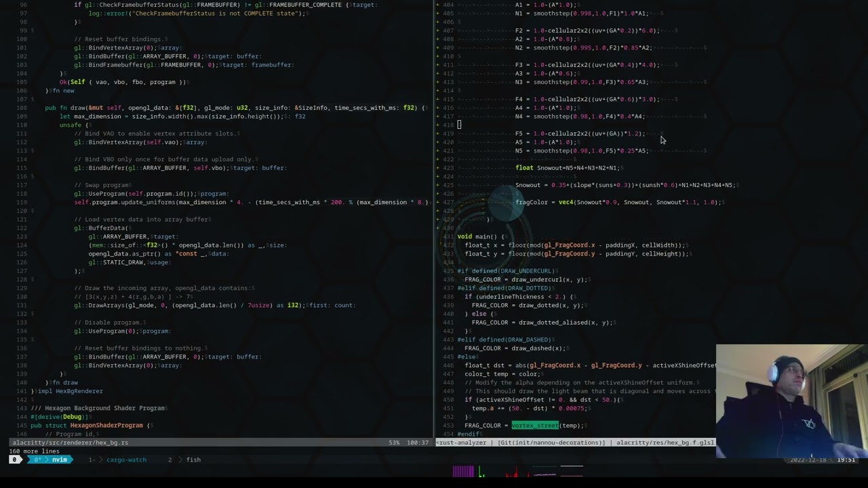The width and height of the screenshot is (868, 488).
Task: Click the webcam overlay thumbnail
Action: (791, 401)
